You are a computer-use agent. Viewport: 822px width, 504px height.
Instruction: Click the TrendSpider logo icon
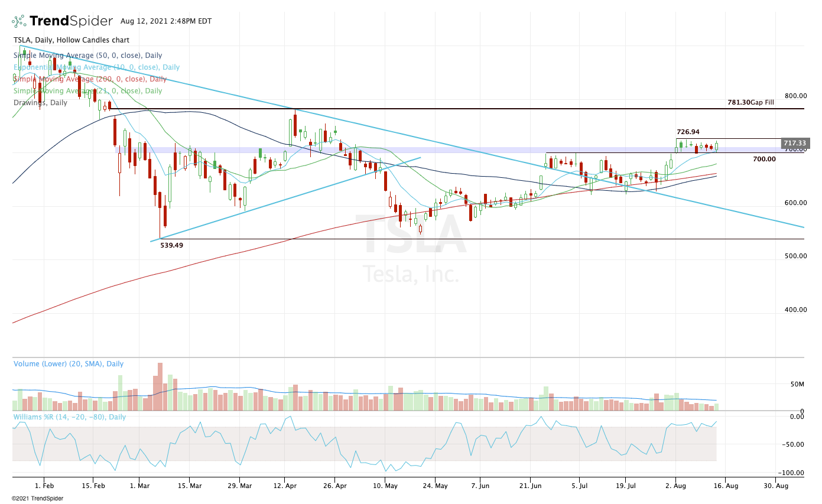[18, 21]
